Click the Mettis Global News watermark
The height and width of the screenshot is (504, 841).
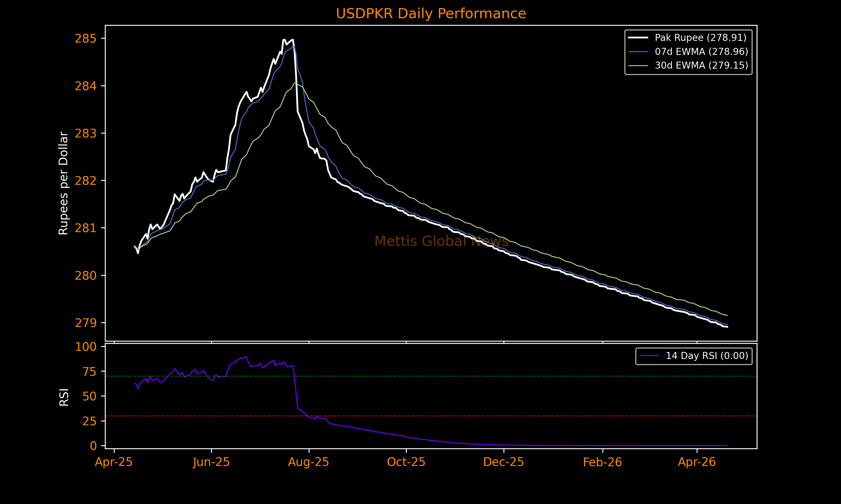(441, 241)
